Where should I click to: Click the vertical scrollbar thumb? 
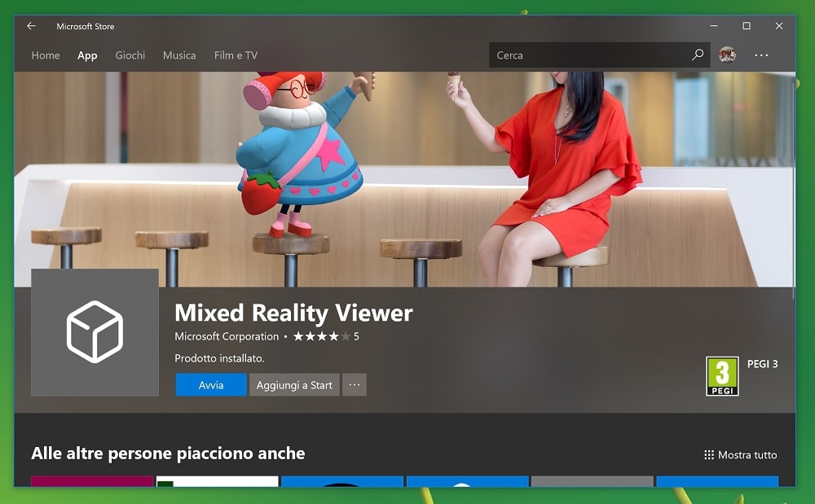tap(793, 186)
